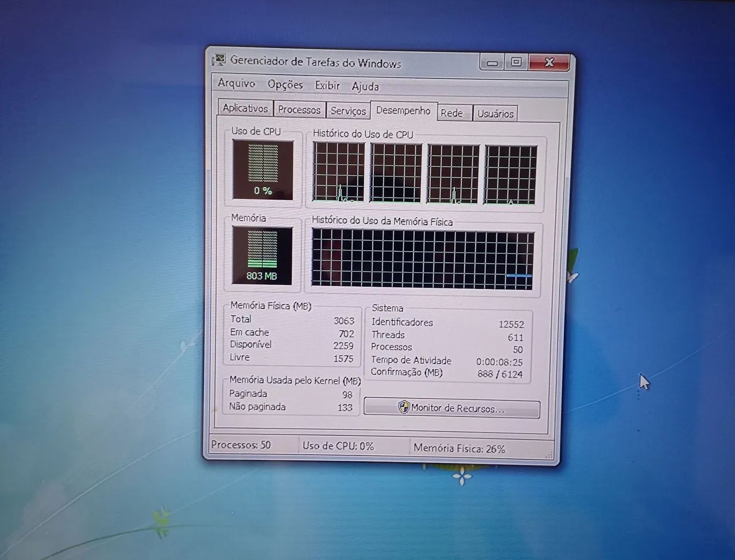Click the fourth CPU history graph
Image resolution: width=735 pixels, height=560 pixels.
point(510,175)
